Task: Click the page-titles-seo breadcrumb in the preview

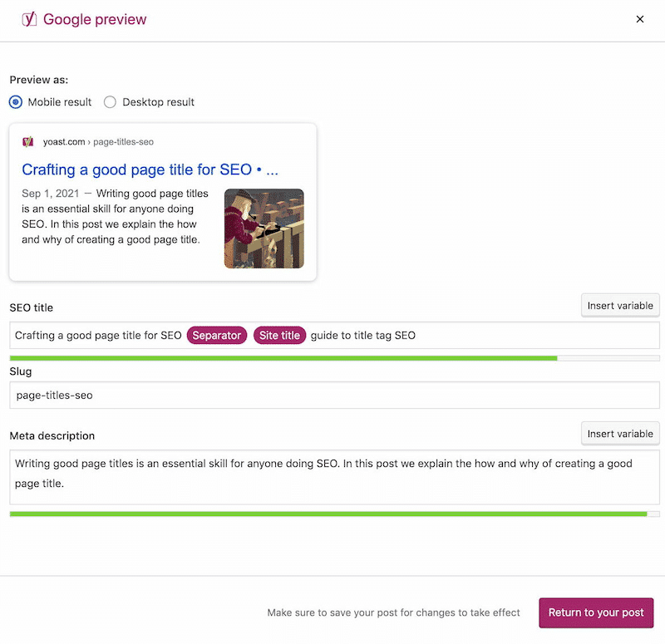Action: [x=125, y=141]
